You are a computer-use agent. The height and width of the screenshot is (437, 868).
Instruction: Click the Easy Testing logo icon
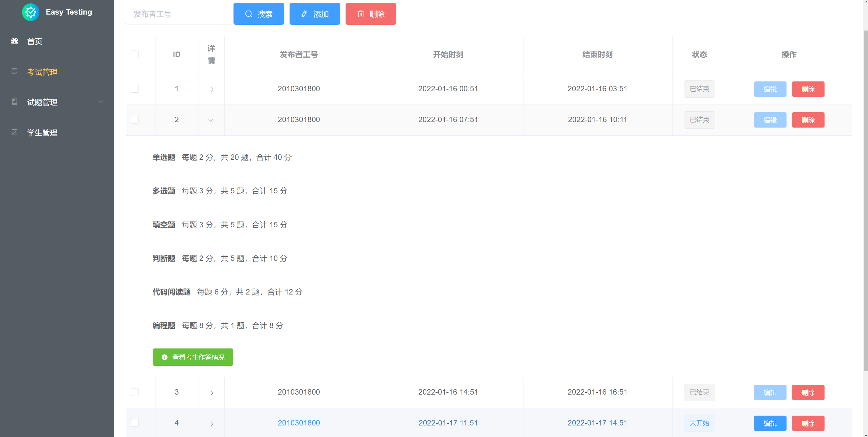(31, 12)
